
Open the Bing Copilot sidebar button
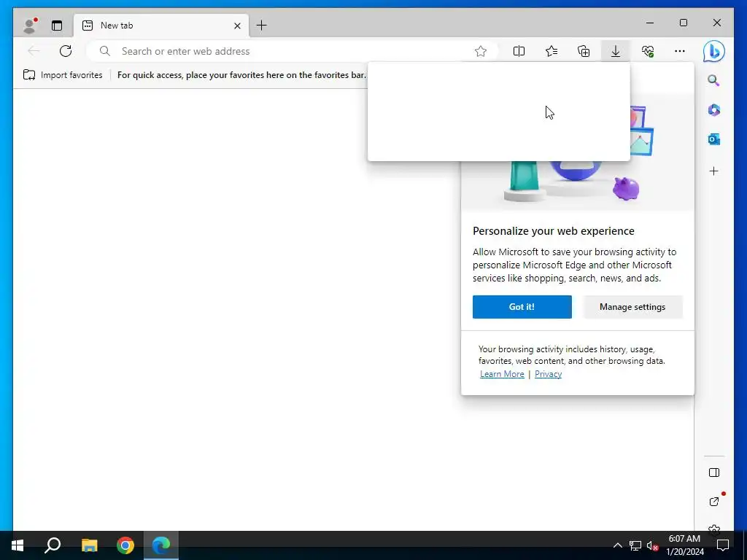tap(714, 52)
